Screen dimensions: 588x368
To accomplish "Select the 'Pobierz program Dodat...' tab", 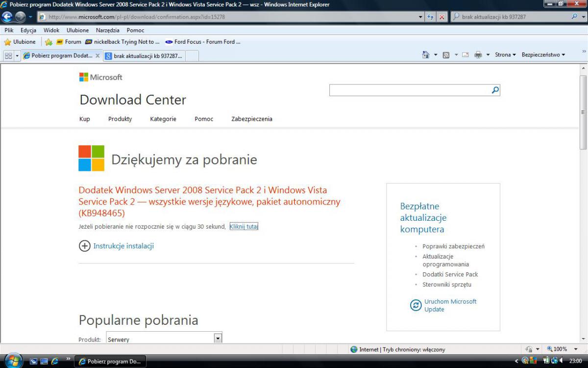I will (x=62, y=55).
